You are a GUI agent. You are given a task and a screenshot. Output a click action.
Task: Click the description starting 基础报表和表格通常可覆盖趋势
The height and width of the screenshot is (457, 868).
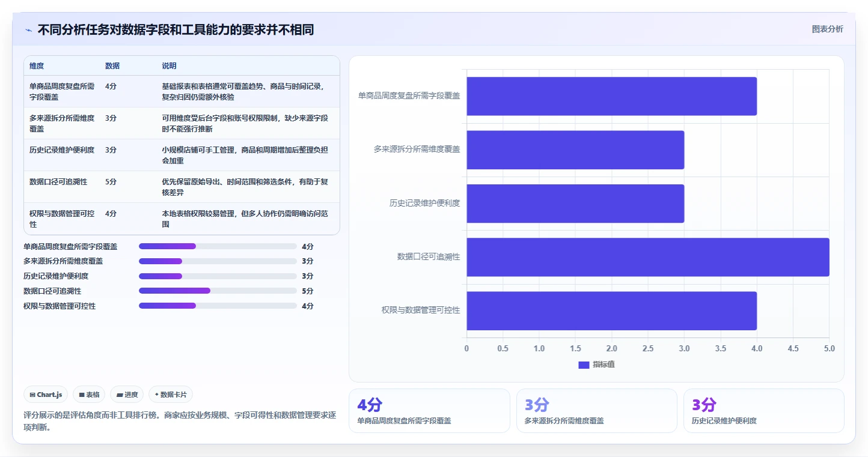point(245,91)
